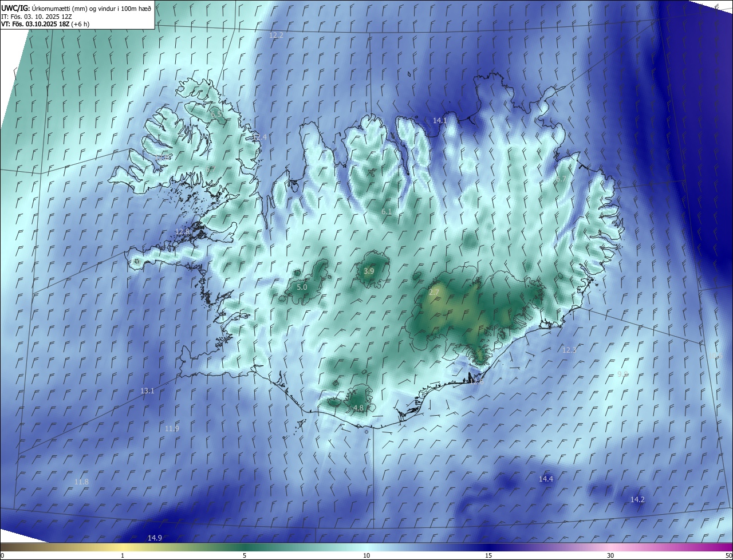This screenshot has height=560, width=733.
Task: Click the 2.7 value label on Vatnajökull
Action: coord(434,293)
